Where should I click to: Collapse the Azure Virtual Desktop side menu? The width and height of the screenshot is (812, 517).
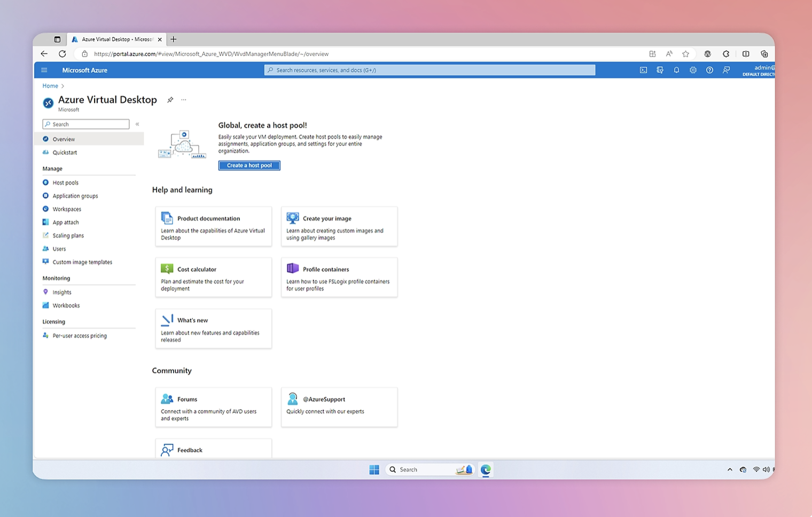point(137,124)
